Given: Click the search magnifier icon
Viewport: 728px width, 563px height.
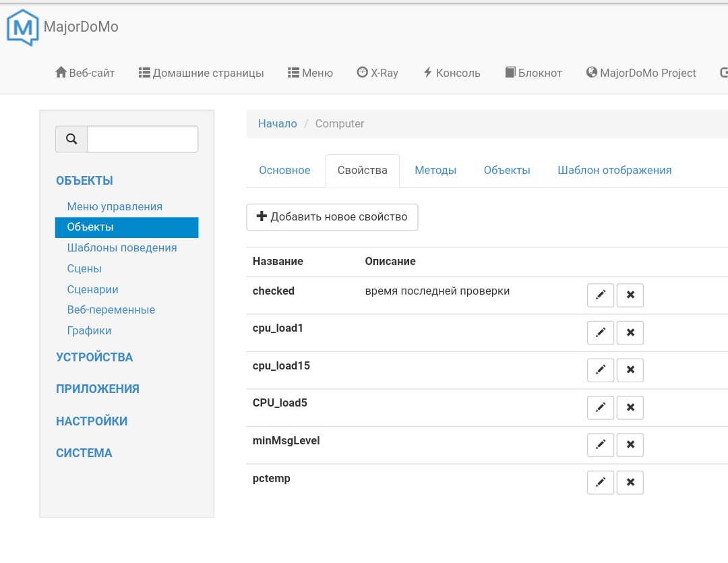Looking at the screenshot, I should 71,140.
